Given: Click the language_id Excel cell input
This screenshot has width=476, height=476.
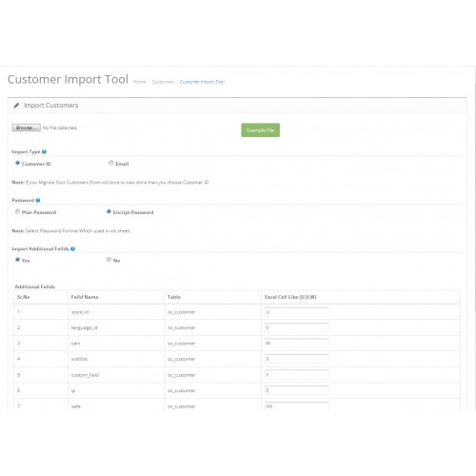Looking at the screenshot, I should tap(297, 327).
